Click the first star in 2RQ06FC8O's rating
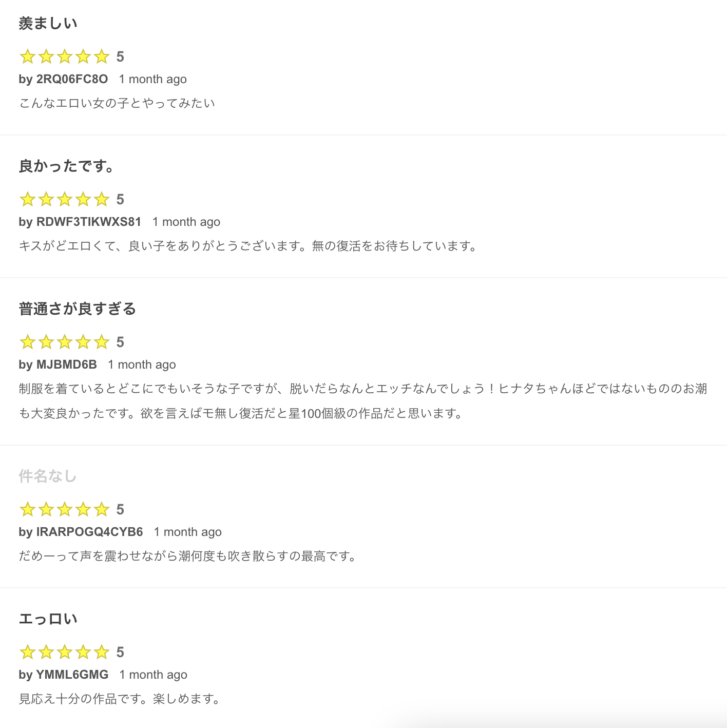The width and height of the screenshot is (727, 728). 28,56
